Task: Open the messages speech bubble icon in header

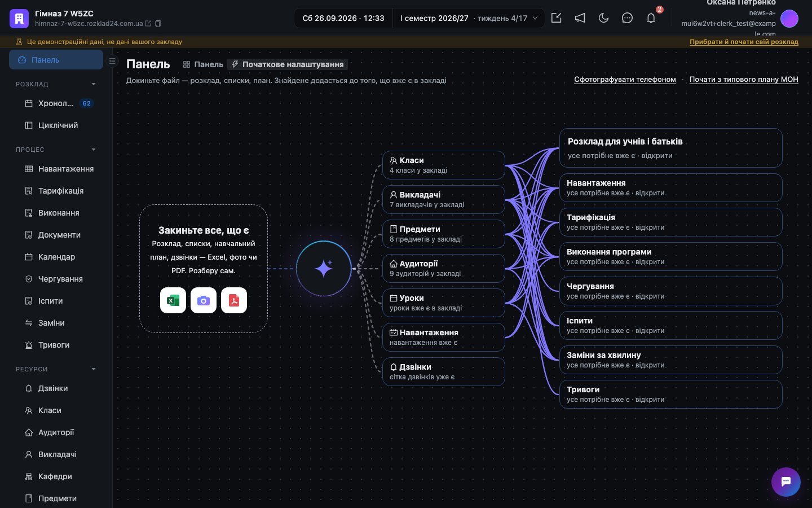Action: point(627,18)
